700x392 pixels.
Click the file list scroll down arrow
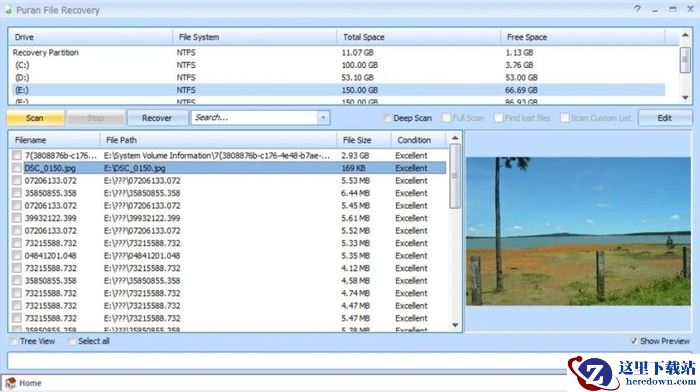(455, 325)
